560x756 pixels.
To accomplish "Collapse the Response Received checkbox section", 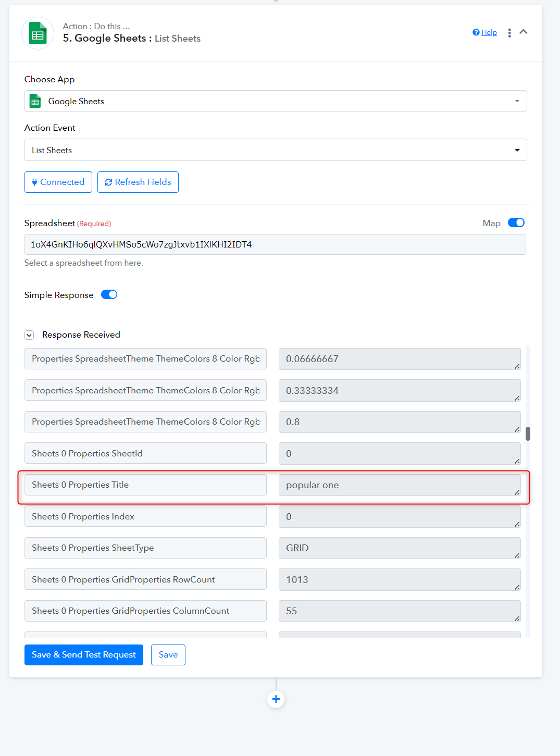I will [x=29, y=335].
